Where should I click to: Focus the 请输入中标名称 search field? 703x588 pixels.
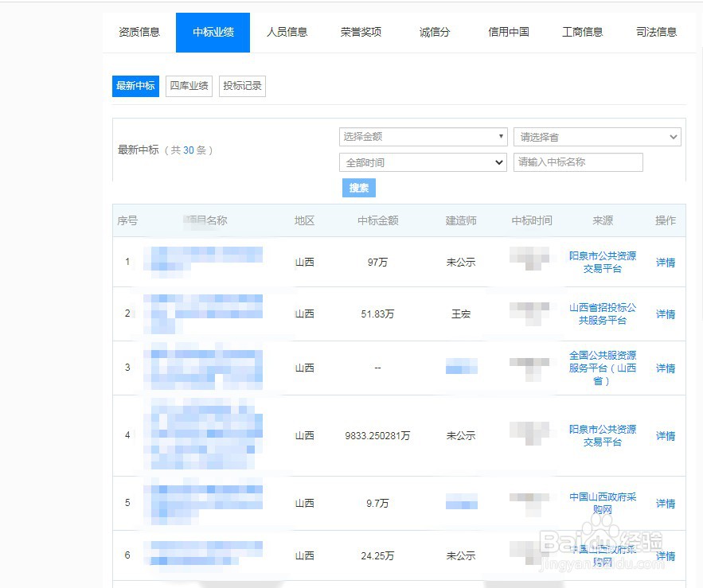pos(578,162)
